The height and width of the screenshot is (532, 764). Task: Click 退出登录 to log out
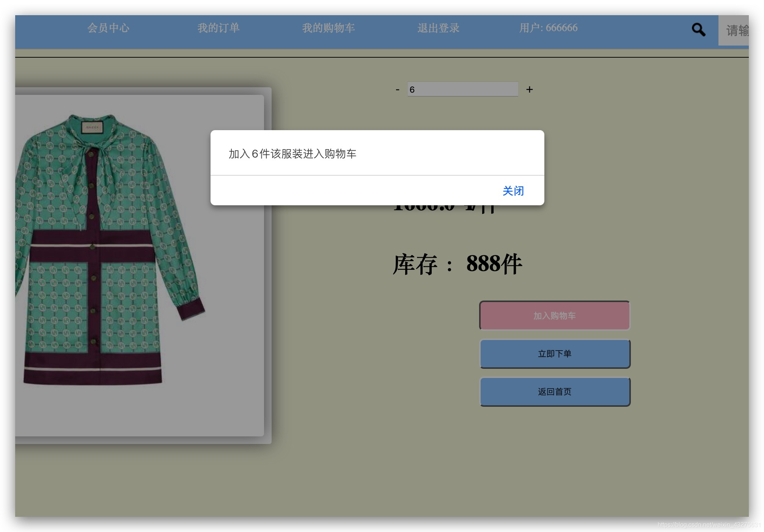(438, 28)
